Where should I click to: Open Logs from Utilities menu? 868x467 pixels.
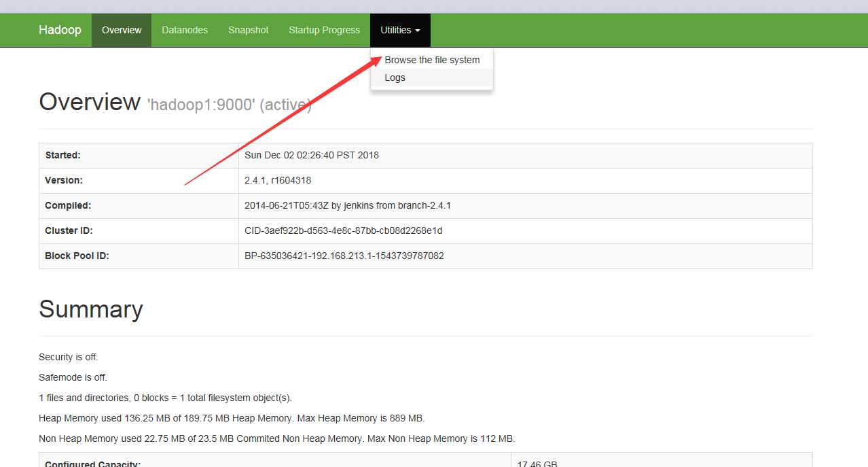pyautogui.click(x=432, y=77)
